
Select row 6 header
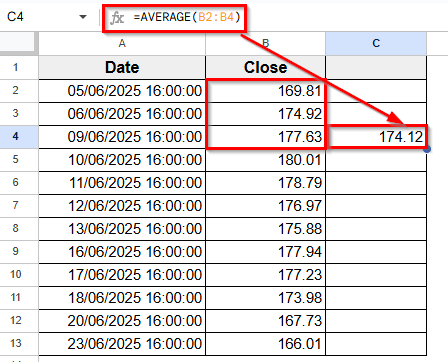pyautogui.click(x=19, y=183)
